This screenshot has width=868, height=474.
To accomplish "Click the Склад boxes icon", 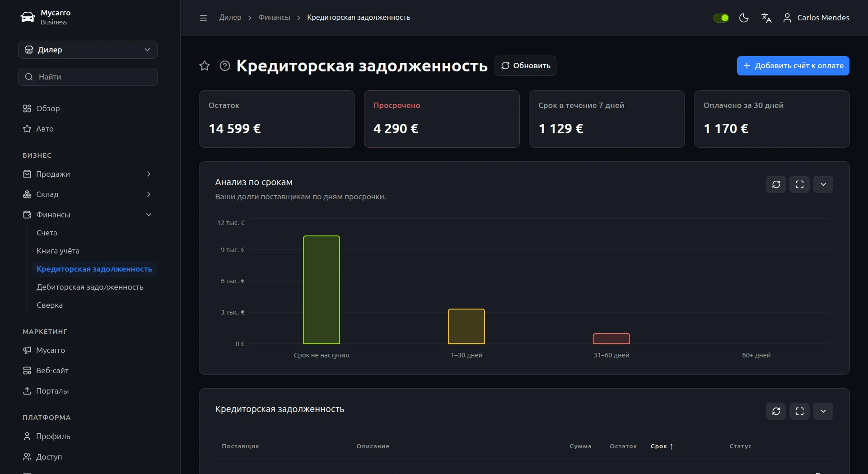I will point(27,194).
